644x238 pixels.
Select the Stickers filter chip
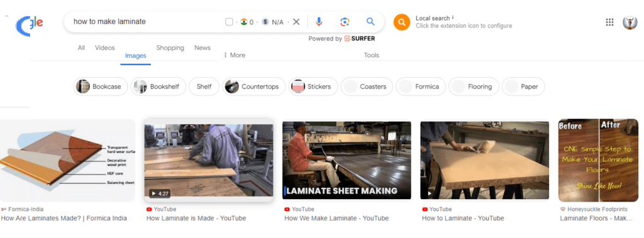point(313,87)
